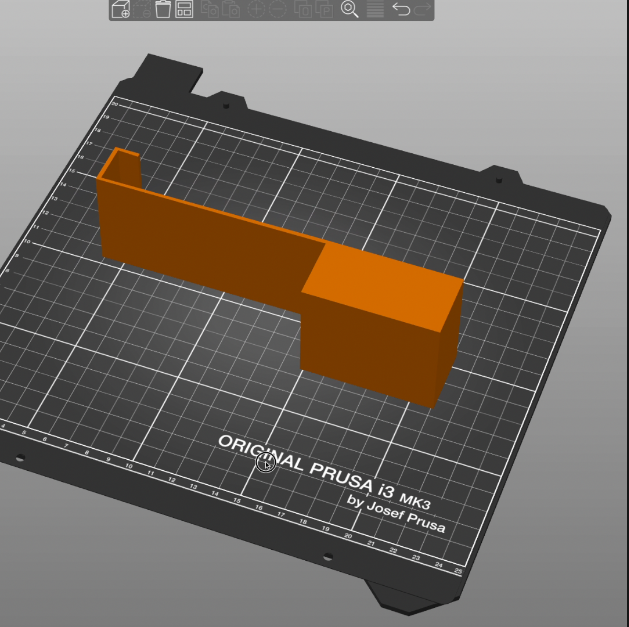Click the Arrange objects icon
This screenshot has height=627, width=629.
click(184, 10)
